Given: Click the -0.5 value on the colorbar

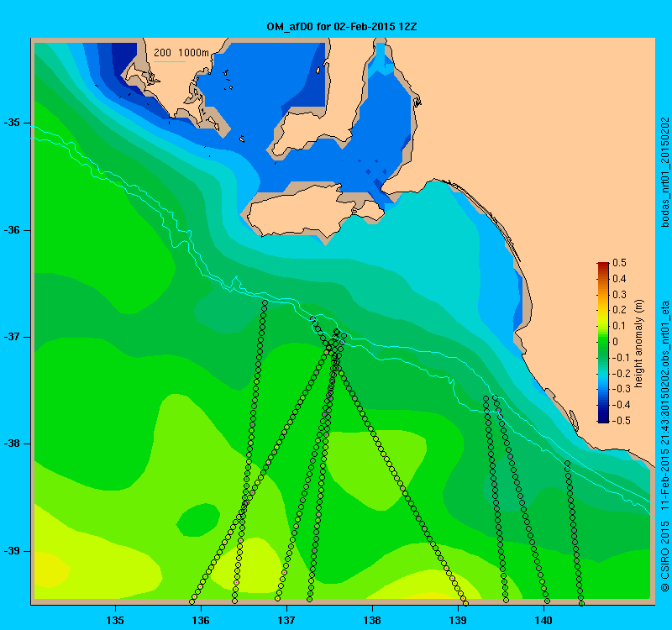Looking at the screenshot, I should [x=620, y=421].
